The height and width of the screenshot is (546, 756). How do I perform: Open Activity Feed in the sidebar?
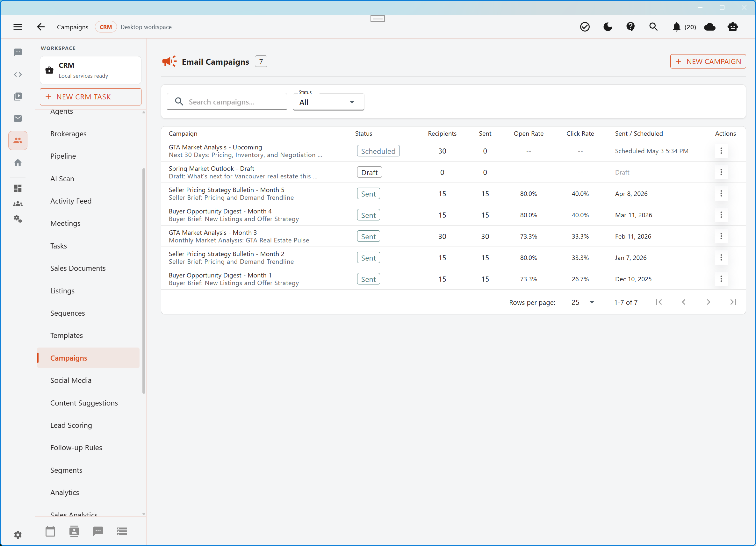[88, 201]
